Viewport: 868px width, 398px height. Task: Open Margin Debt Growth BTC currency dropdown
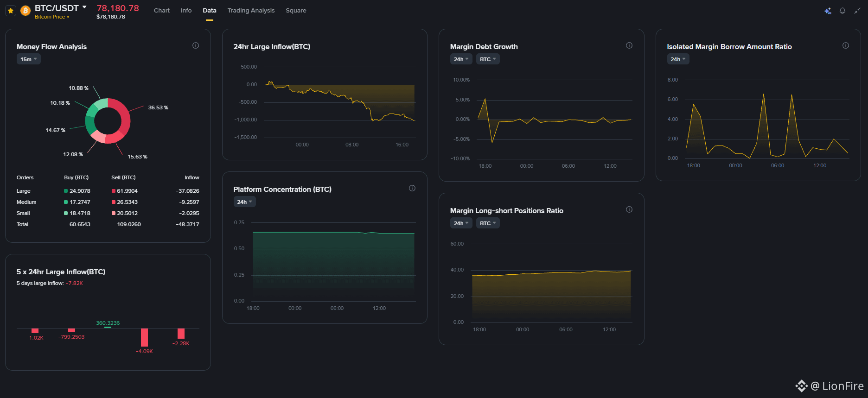coord(488,59)
